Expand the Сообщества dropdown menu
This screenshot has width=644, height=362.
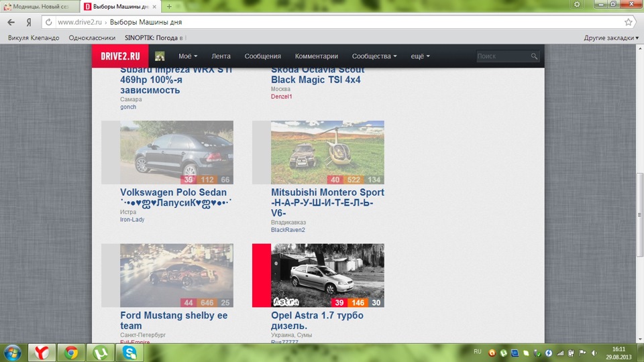(x=374, y=56)
